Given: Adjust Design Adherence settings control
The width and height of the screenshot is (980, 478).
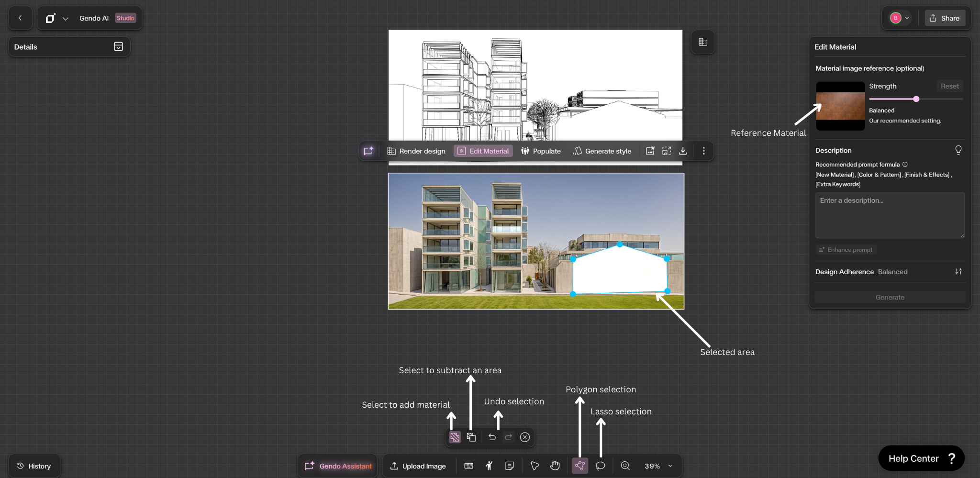Looking at the screenshot, I should [x=958, y=271].
